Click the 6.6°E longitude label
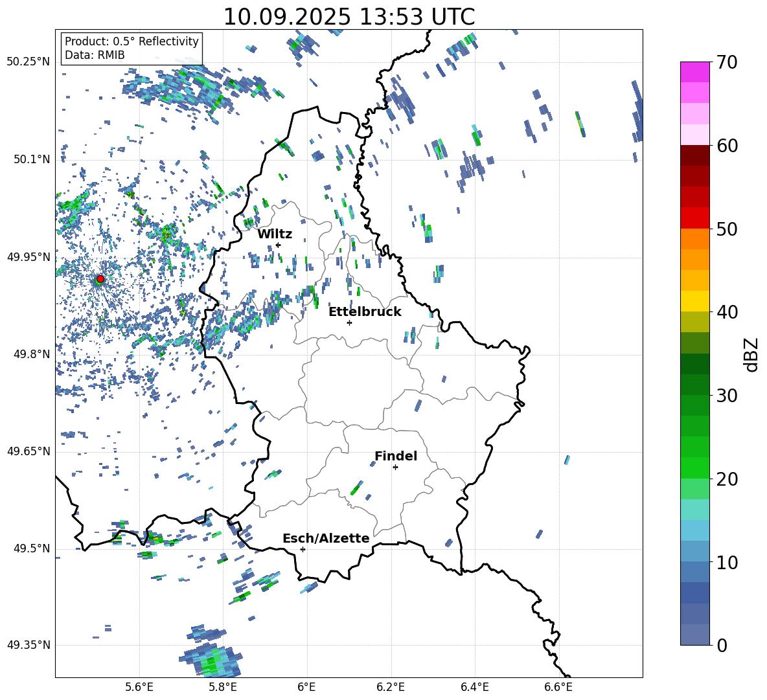 click(558, 687)
